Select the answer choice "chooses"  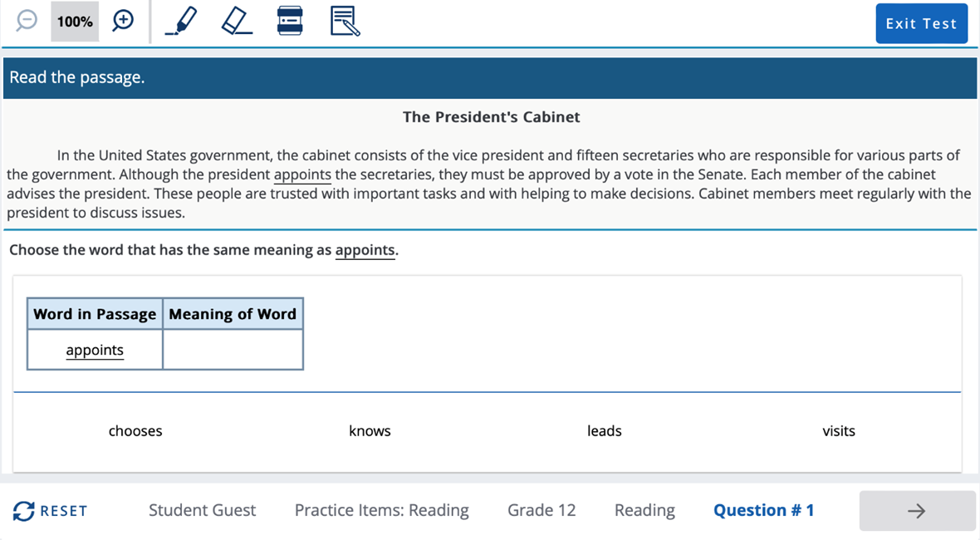(x=135, y=431)
